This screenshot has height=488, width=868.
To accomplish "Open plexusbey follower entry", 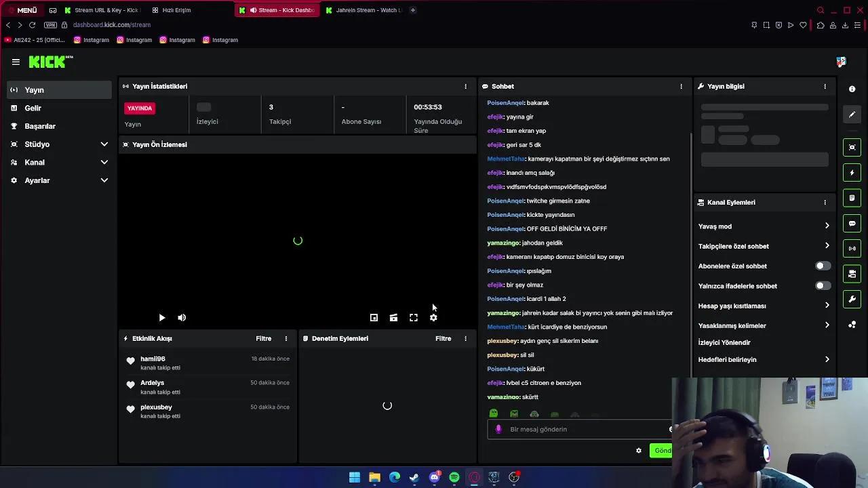I will click(208, 411).
